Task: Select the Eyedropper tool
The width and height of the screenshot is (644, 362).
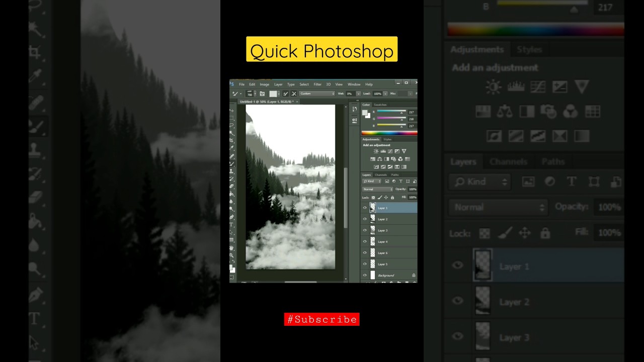Action: pyautogui.click(x=232, y=148)
